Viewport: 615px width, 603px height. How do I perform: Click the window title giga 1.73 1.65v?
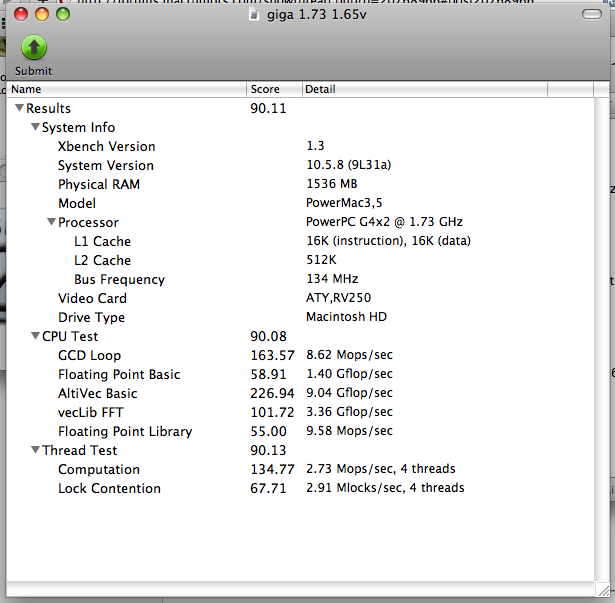click(317, 15)
